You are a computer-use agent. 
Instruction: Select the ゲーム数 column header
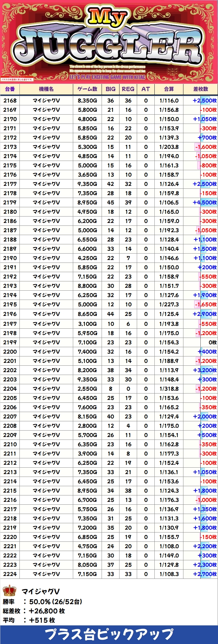tap(87, 89)
